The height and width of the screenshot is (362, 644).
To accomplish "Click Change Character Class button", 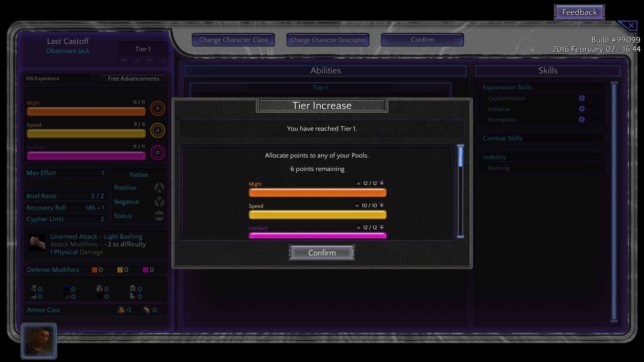I will point(233,40).
